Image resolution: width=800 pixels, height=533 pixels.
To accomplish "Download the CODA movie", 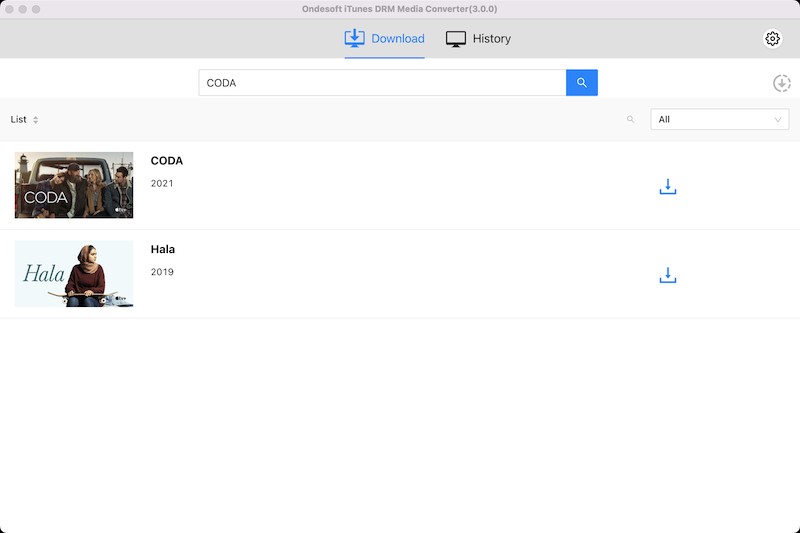I will (668, 187).
